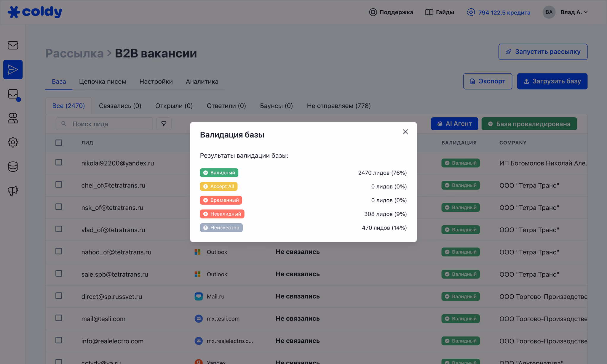Tick the select-all checkbox in header
Screen dimensions: 607x364
coord(59,143)
